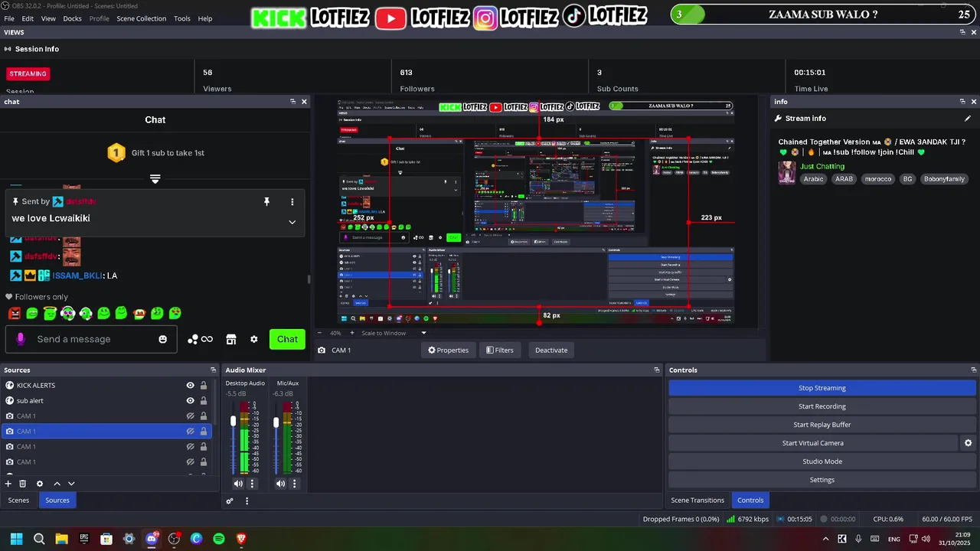Viewport: 980px width, 551px height.
Task: Open the Tools menu
Action: [x=182, y=18]
